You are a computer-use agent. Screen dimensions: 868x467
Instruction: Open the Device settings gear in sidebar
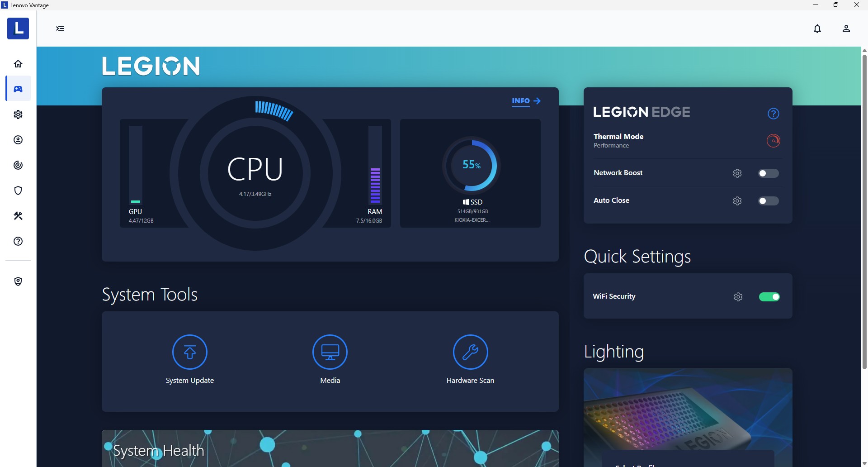18,114
